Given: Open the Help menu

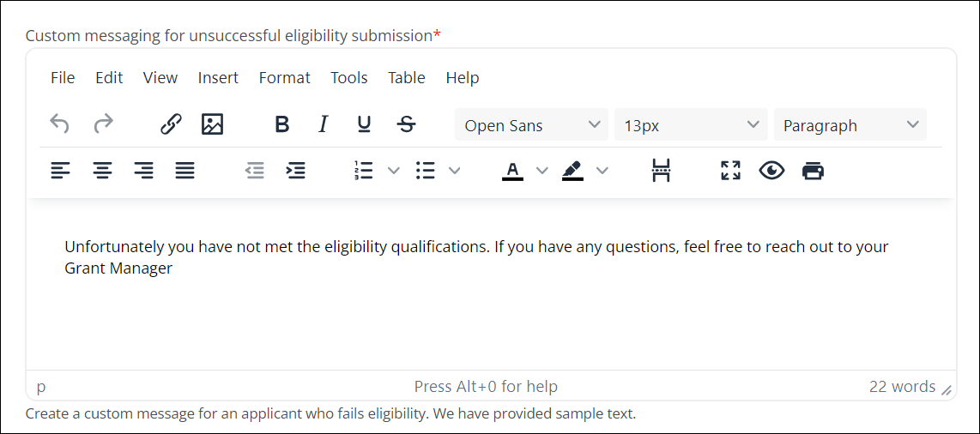Looking at the screenshot, I should click(463, 78).
